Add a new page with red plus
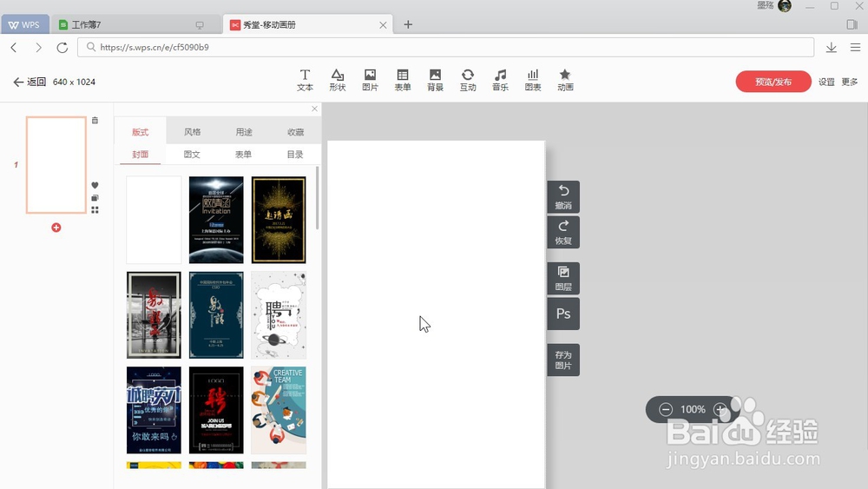868x489 pixels. (x=56, y=228)
